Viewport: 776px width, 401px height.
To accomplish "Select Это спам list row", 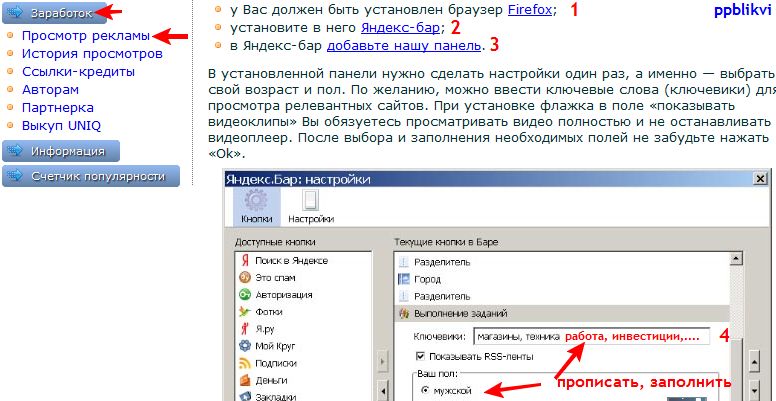I will 304,278.
